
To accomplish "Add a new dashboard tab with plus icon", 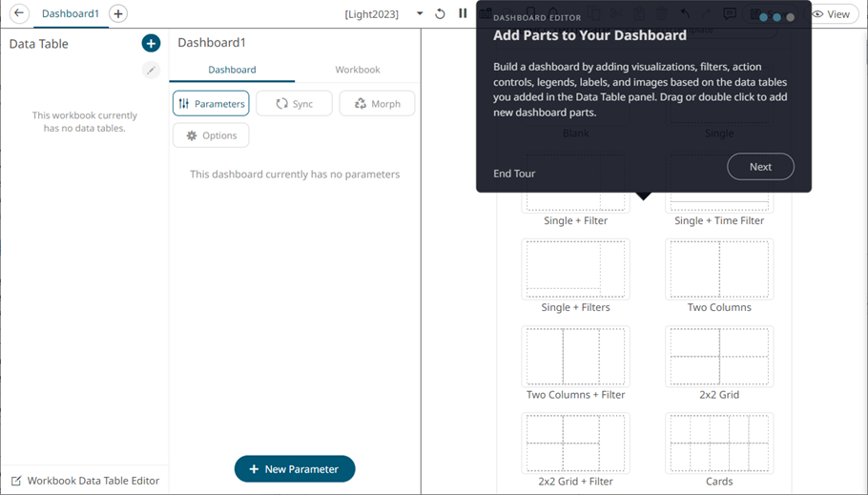I will coord(118,14).
